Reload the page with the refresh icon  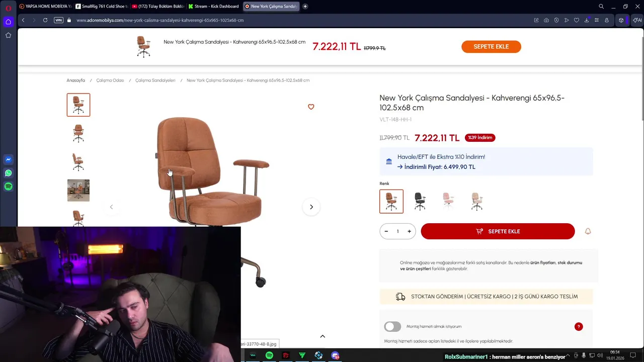pyautogui.click(x=45, y=20)
